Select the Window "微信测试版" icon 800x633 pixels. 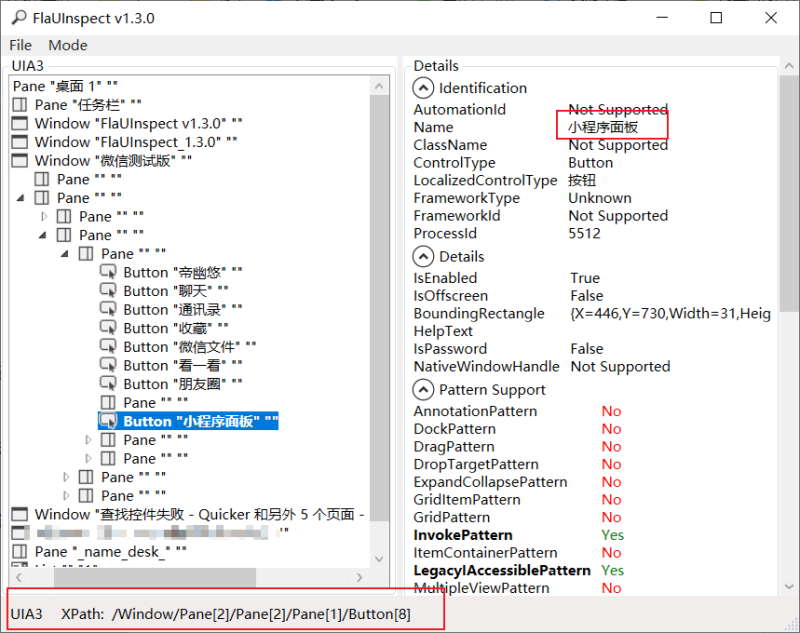[19, 161]
